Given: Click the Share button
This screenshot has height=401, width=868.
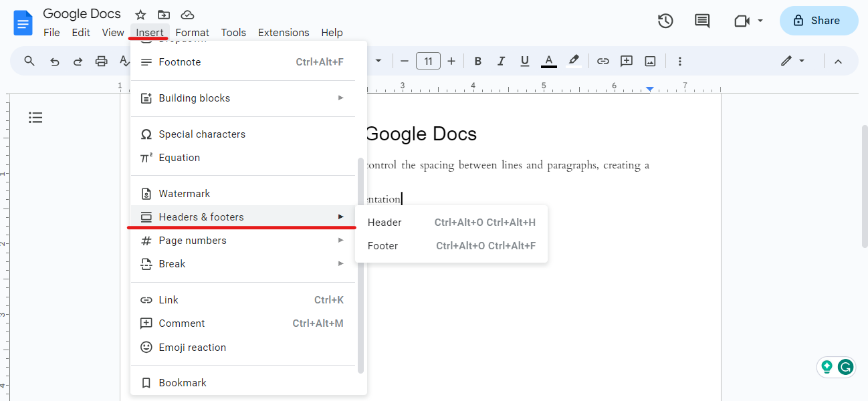Looking at the screenshot, I should 819,21.
